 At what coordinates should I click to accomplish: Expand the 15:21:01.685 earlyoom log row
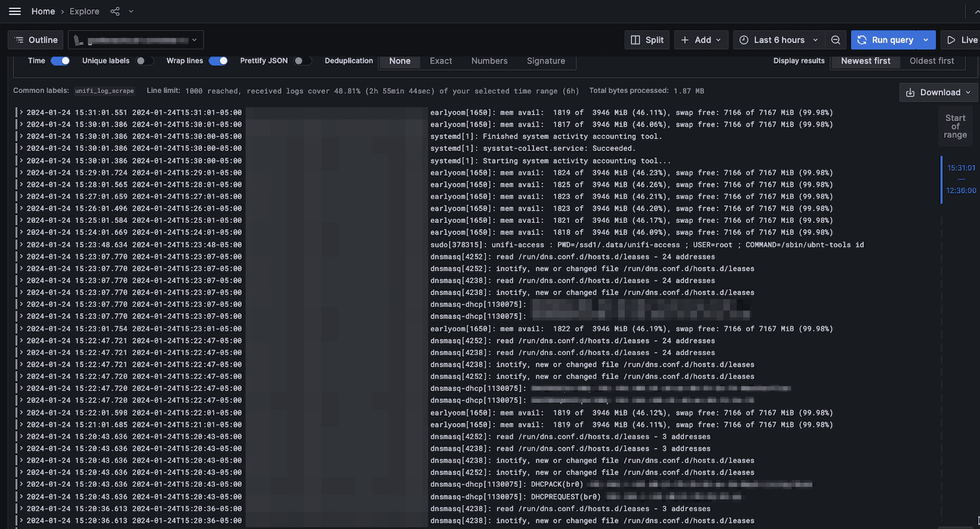click(x=21, y=424)
